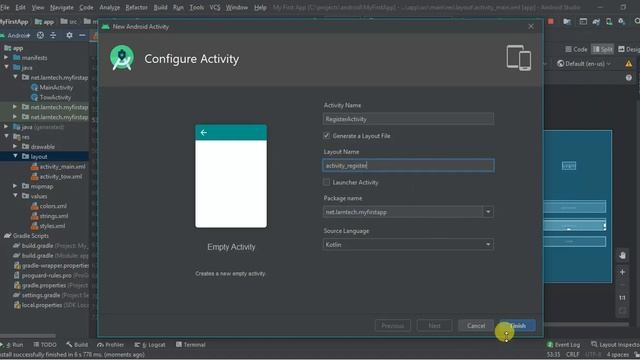Image resolution: width=640 pixels, height=360 pixels.
Task: Click the help question mark icon
Action: tap(629, 78)
